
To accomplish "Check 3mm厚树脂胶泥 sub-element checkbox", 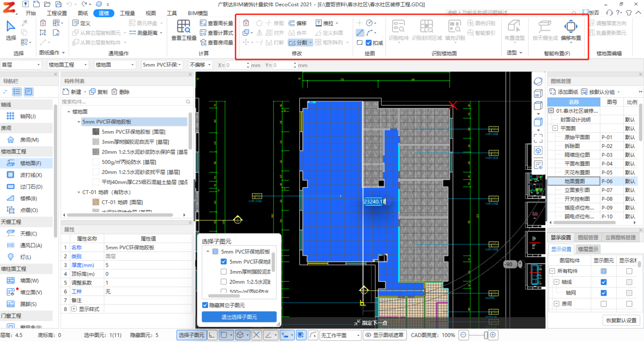I will (224, 272).
